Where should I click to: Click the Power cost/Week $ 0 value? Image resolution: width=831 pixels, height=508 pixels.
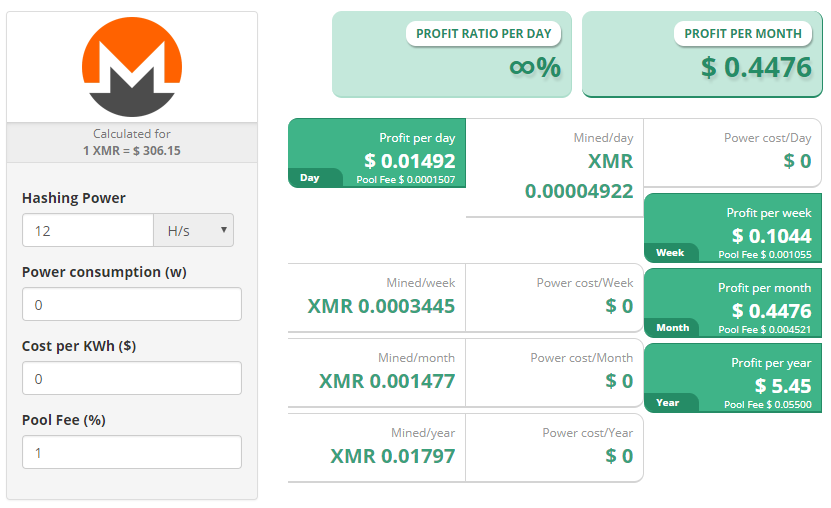click(x=619, y=306)
